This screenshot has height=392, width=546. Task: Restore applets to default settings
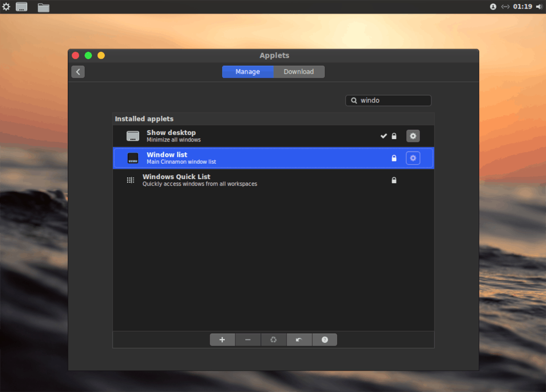(273, 339)
